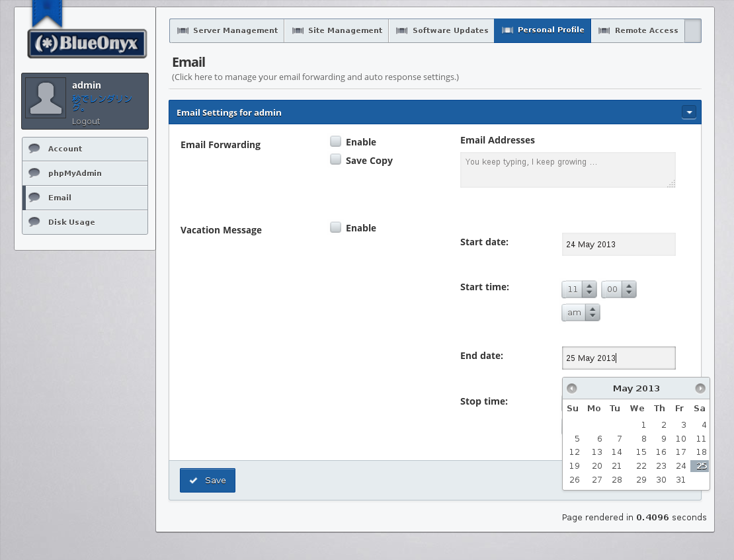Go to next month in calendar
Screen dimensions: 734x560
click(x=700, y=389)
